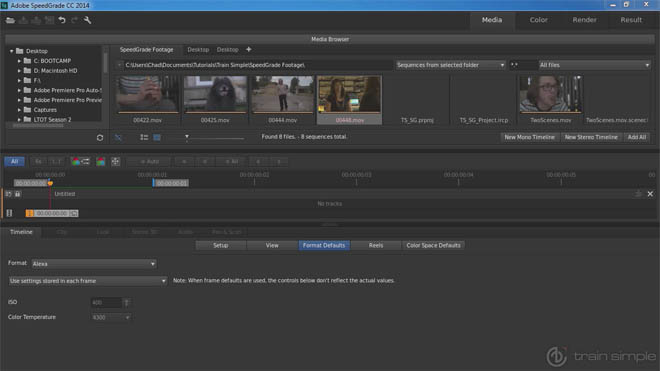
Task: Open the Reels sub-tab
Action: point(376,245)
